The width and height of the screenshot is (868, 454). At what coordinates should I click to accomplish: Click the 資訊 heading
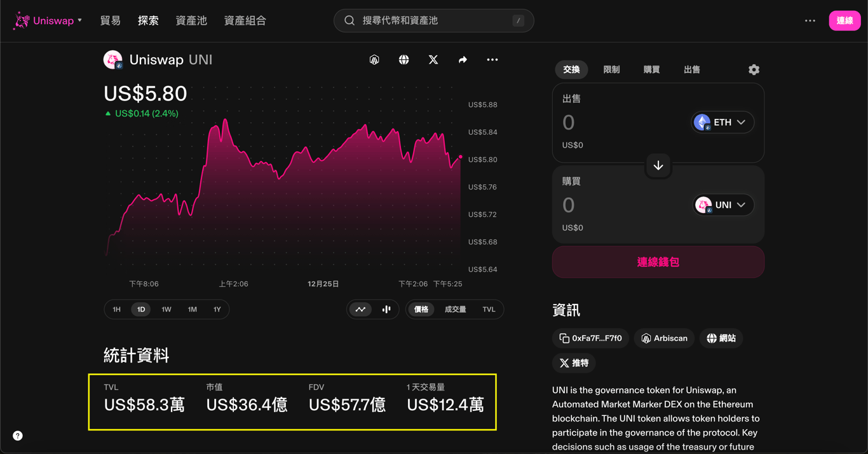566,310
